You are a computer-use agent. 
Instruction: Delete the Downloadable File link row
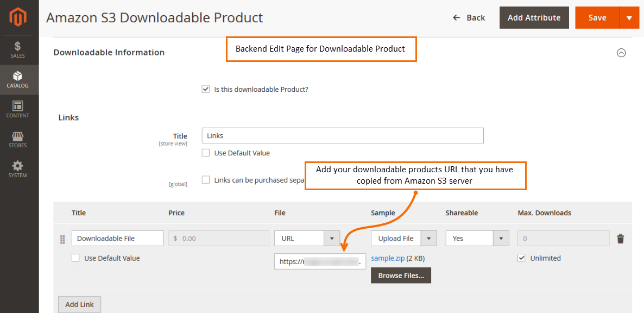click(x=621, y=239)
